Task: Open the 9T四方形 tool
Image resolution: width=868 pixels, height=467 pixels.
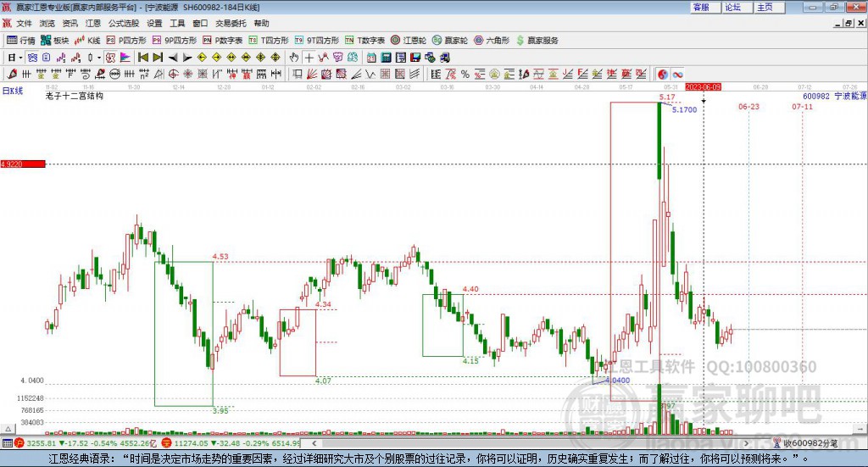Action: click(x=317, y=41)
